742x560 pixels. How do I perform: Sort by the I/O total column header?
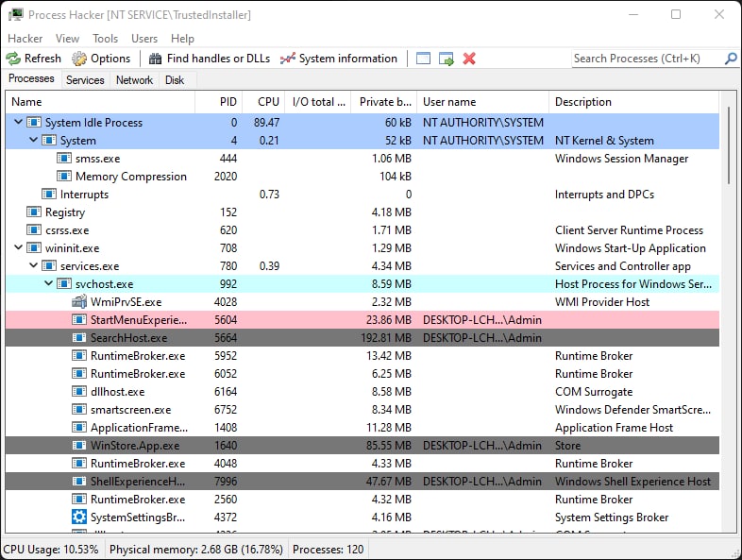tap(318, 102)
